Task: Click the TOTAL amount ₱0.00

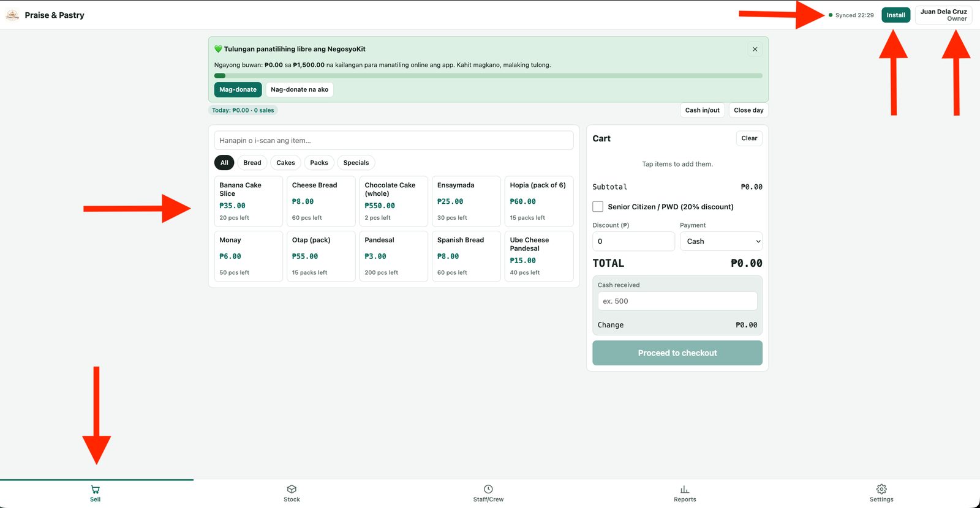Action: [x=746, y=263]
